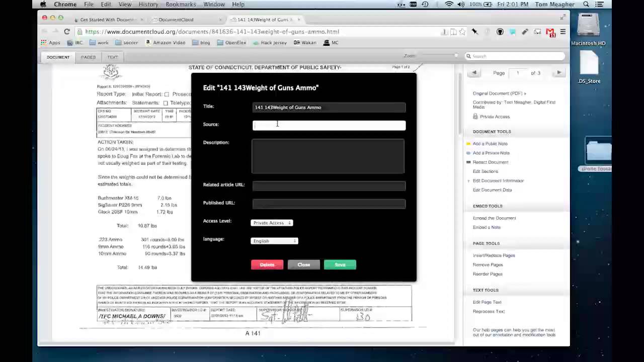Open the blog bookmark folder
Image resolution: width=644 pixels, height=362 pixels.
pos(201,43)
